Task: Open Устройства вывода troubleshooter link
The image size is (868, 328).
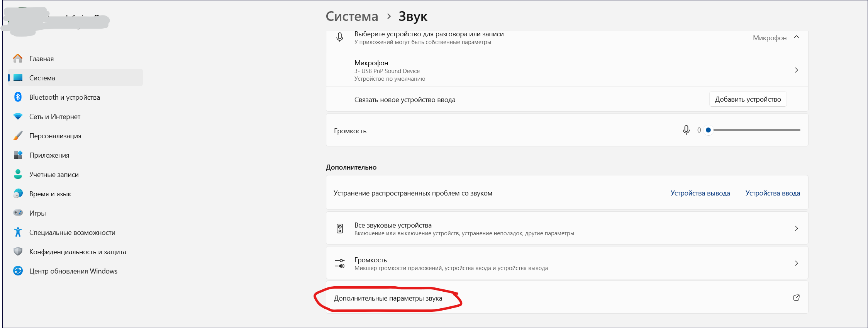Action: 700,193
